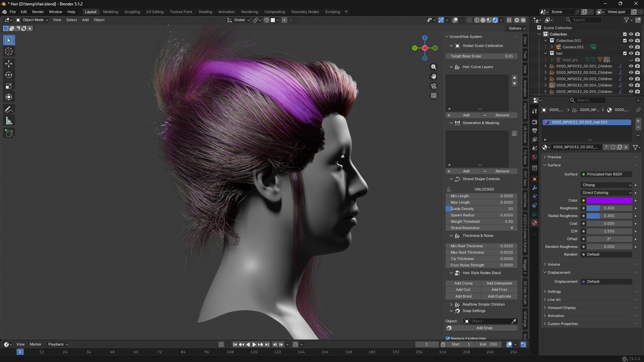644x362 pixels.
Task: Pick the Snap object with eyedropper
Action: pyautogui.click(x=513, y=321)
